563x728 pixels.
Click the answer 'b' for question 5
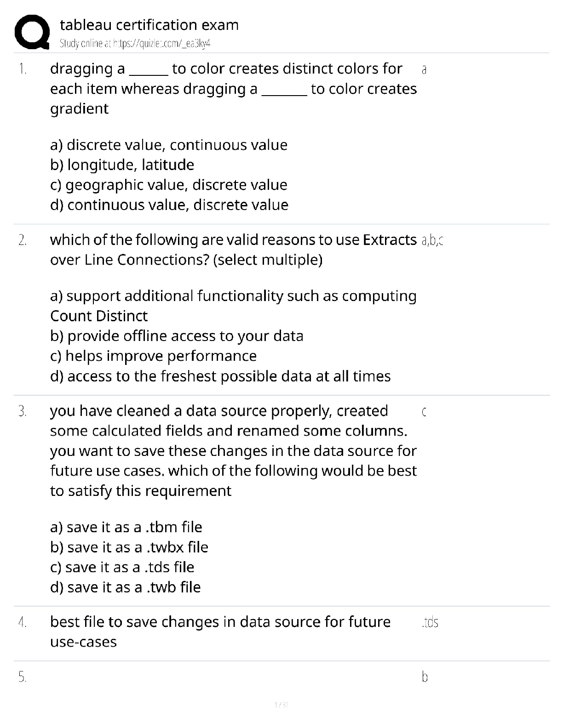click(425, 677)
